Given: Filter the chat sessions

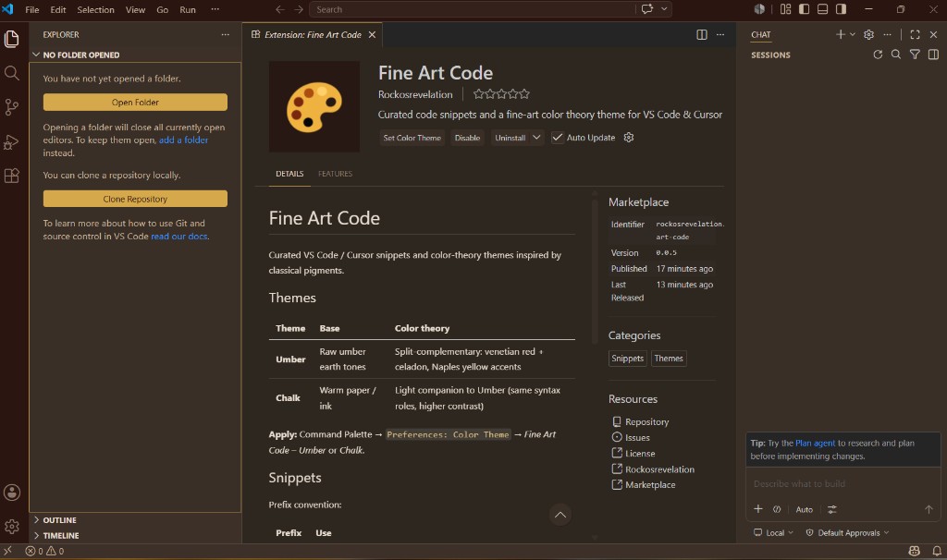Looking at the screenshot, I should [x=915, y=55].
